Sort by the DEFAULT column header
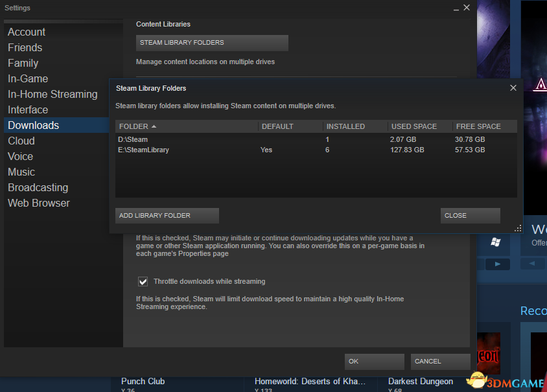 click(x=290, y=126)
